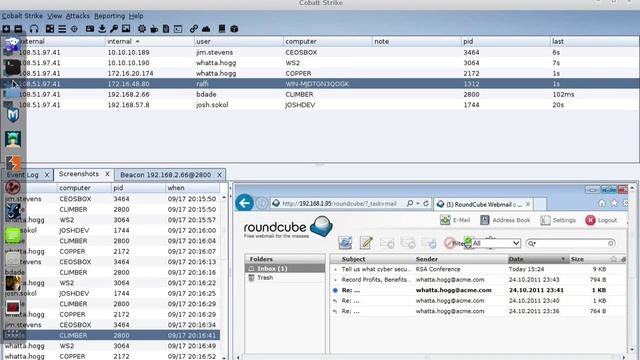
Task: Click the RoundCube delete message red icon
Action: click(449, 243)
